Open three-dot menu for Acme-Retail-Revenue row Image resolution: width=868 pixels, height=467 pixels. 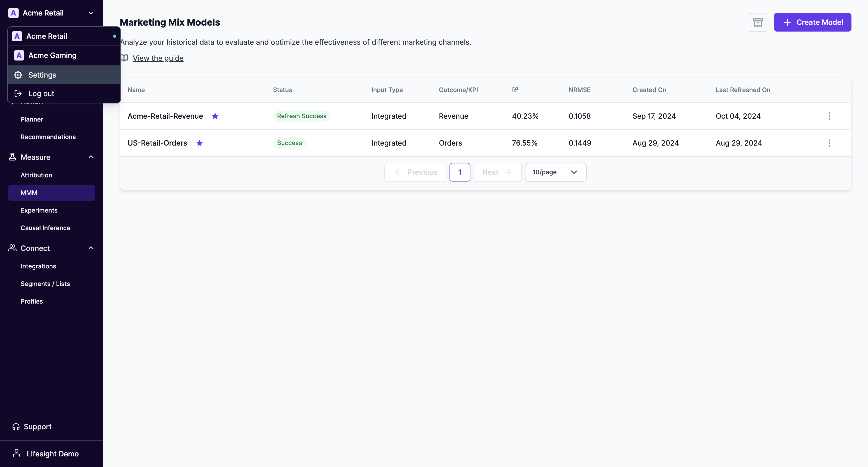pyautogui.click(x=829, y=116)
